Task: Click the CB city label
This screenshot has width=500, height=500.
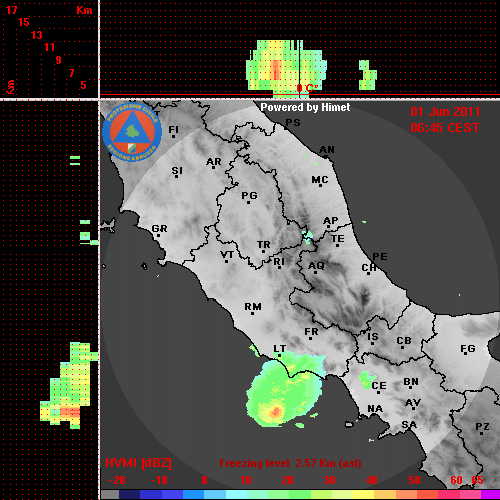Action: pyautogui.click(x=404, y=341)
